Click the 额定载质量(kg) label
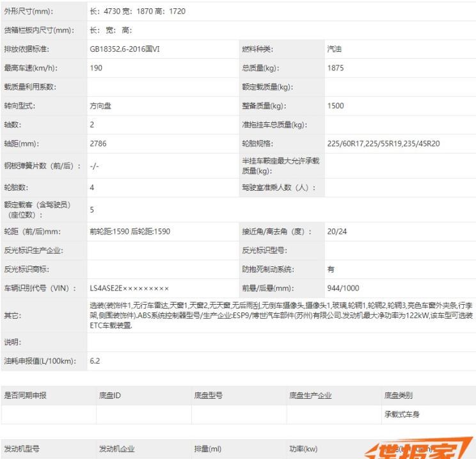This screenshot has width=476, height=459. (x=267, y=87)
